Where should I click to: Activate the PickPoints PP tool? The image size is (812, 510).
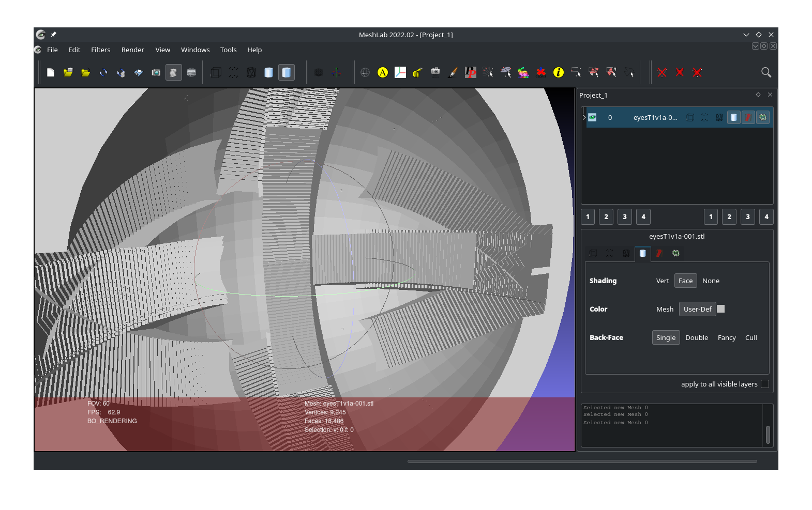(470, 72)
